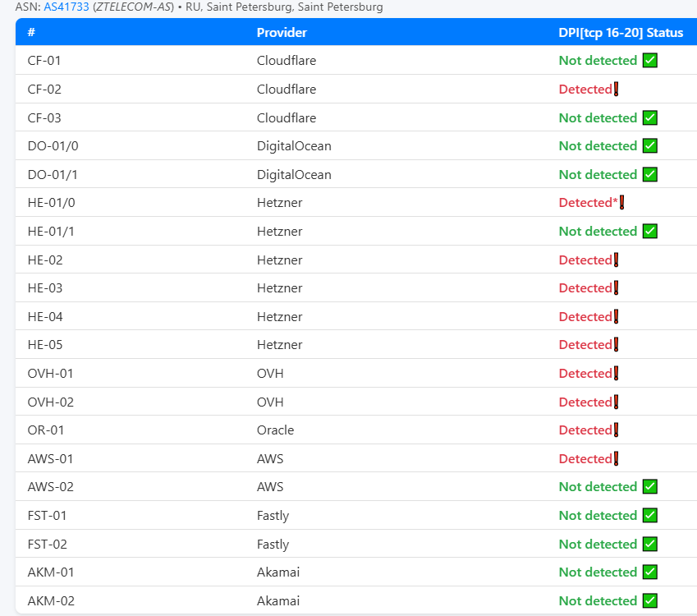Click the green checkmark icon in HE-01/1 row
This screenshot has height=616, width=697.
[650, 232]
